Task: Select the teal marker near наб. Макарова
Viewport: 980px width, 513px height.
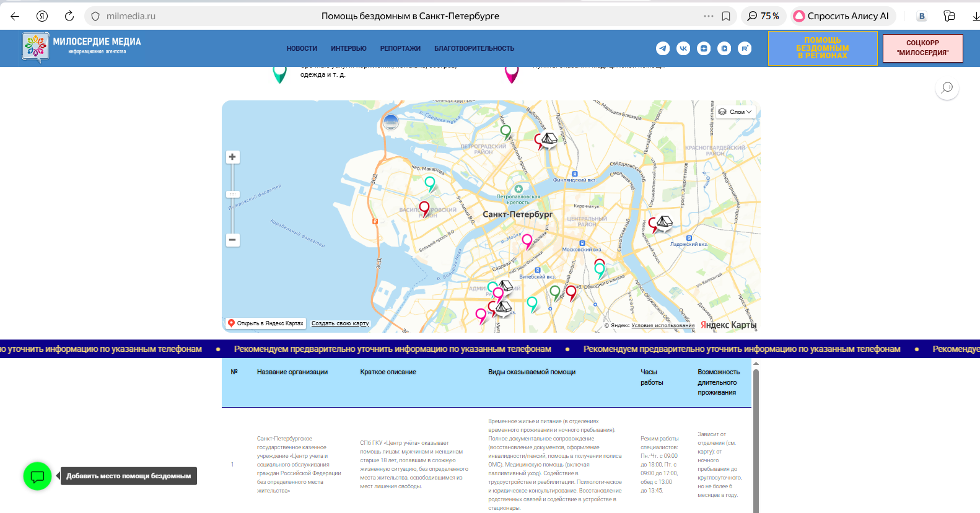Action: pyautogui.click(x=429, y=183)
